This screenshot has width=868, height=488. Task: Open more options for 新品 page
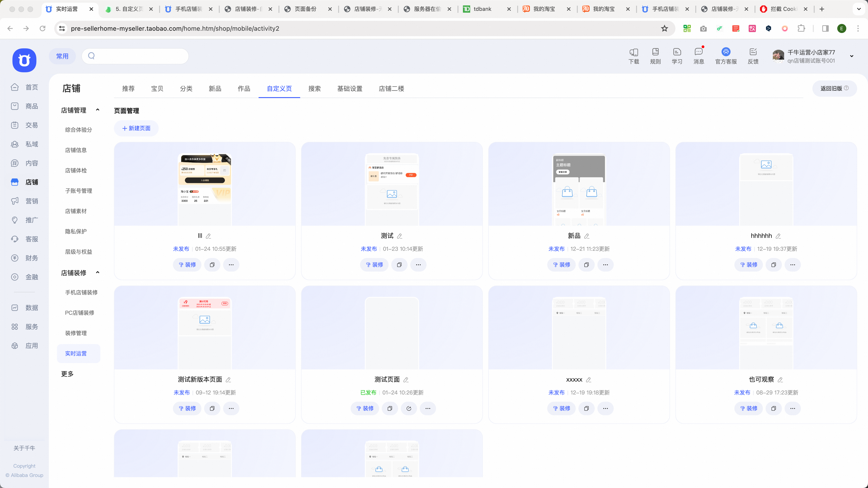point(606,265)
